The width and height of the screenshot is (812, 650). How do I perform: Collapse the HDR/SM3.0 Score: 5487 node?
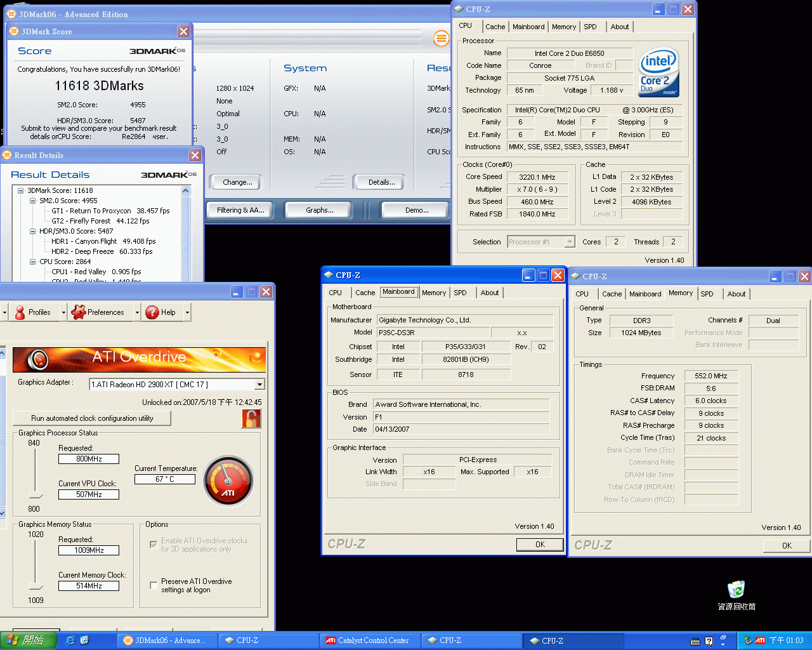[x=32, y=231]
